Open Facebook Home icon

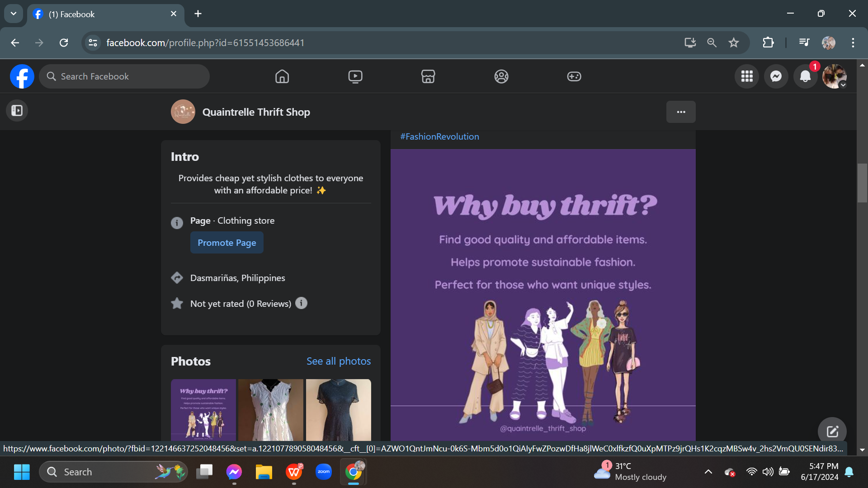tap(282, 76)
